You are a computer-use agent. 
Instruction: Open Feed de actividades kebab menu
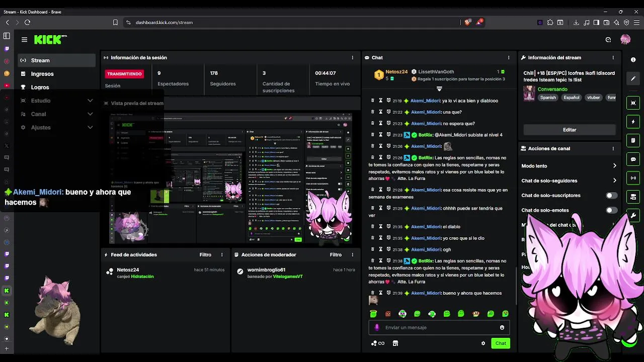click(222, 255)
